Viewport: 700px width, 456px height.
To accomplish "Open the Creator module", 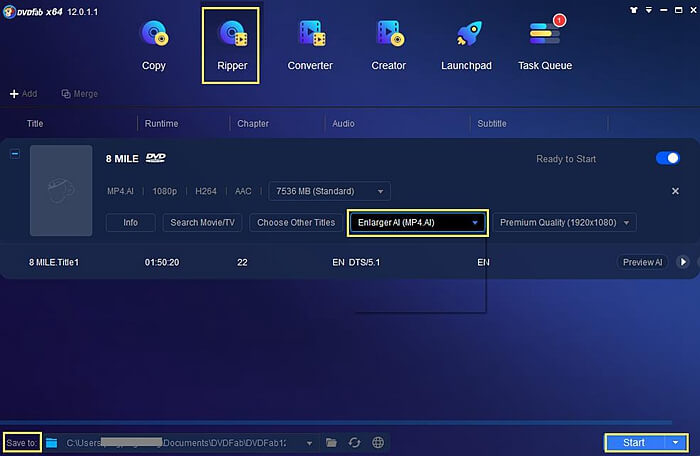I will [388, 46].
